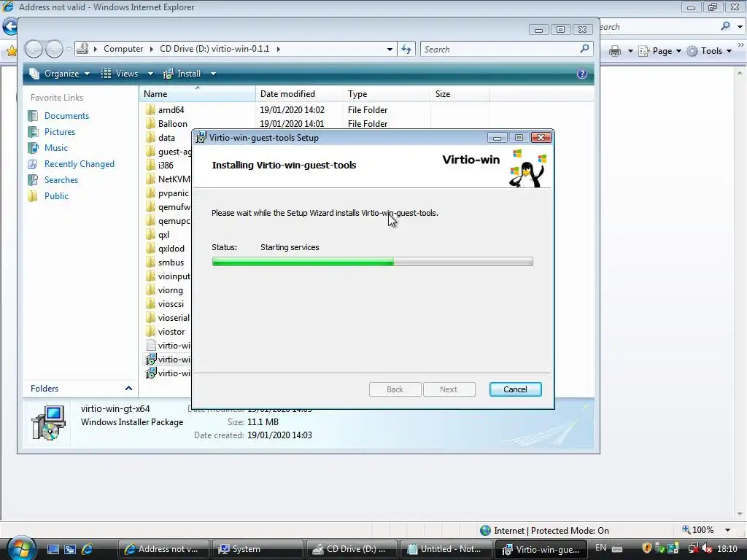Click the virtio-win-gt-x64 installer preview thumbnail

coord(48,422)
